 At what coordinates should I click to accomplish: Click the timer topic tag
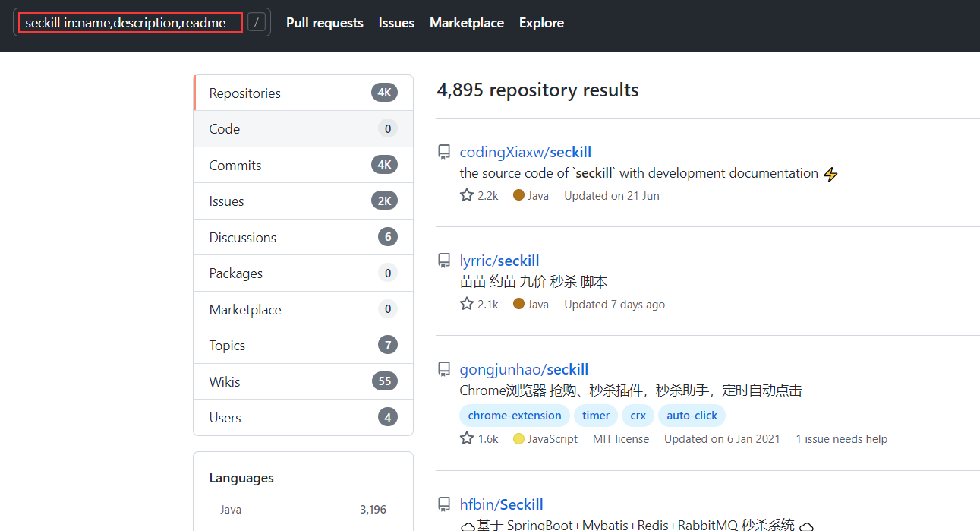click(596, 416)
